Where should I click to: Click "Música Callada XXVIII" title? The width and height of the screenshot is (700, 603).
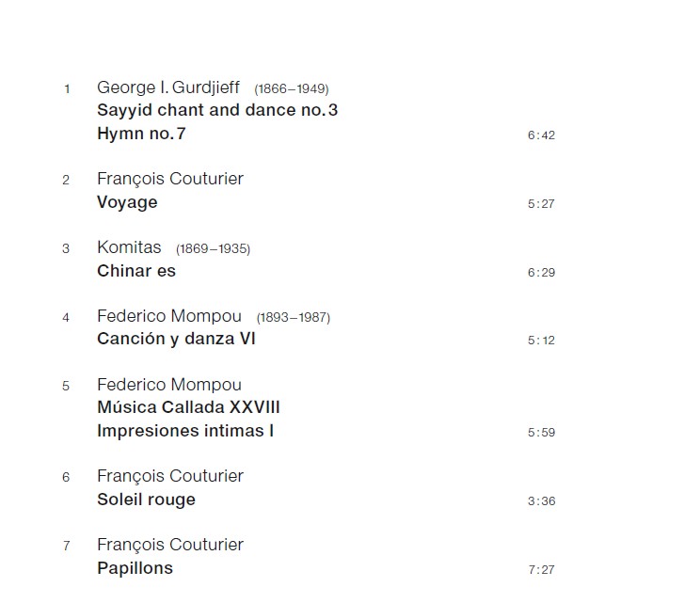coord(188,407)
